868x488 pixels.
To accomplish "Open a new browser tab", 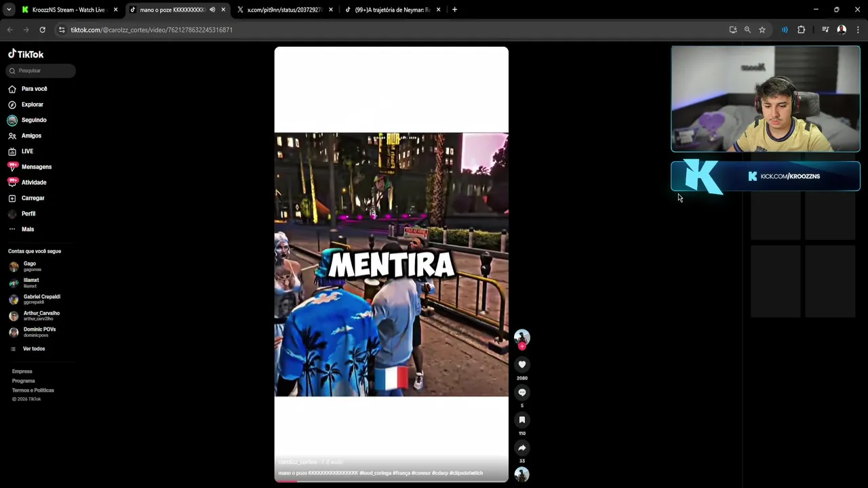I will 454,9.
